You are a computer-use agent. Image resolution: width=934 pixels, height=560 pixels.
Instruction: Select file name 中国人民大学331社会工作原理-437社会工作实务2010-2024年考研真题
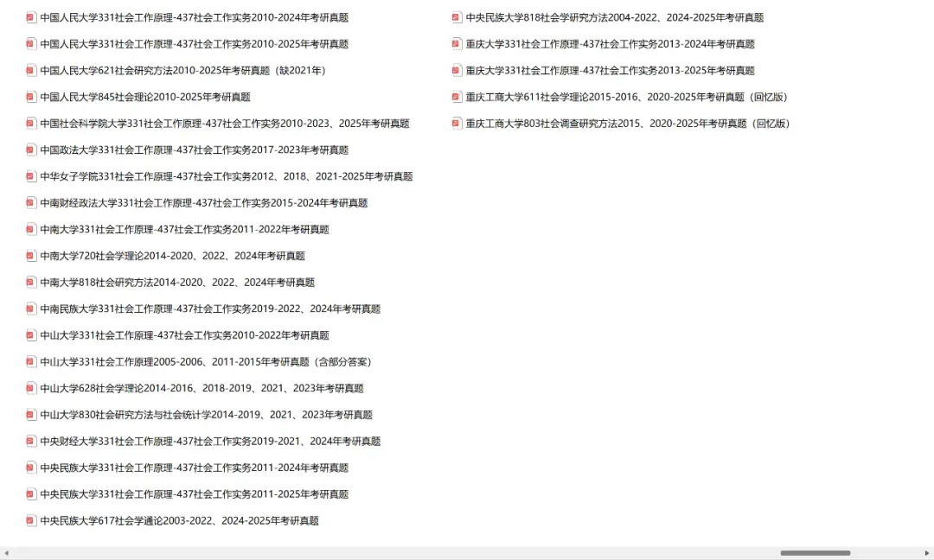(x=195, y=18)
